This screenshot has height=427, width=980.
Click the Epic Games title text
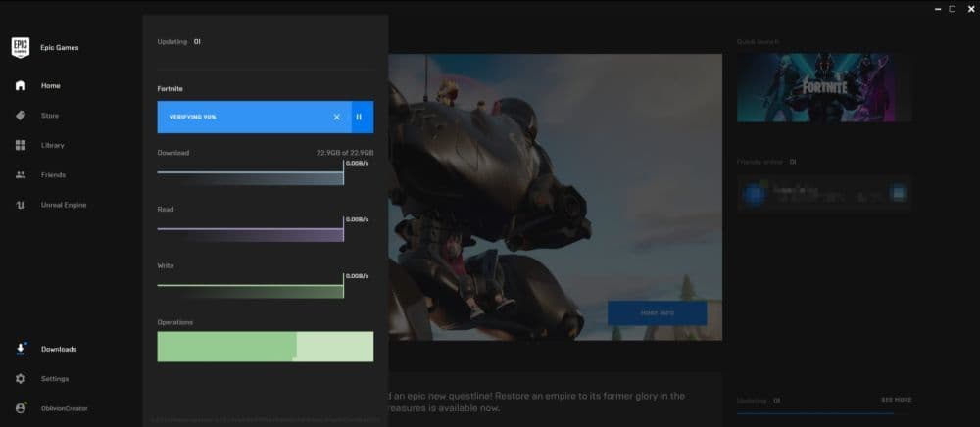(x=60, y=47)
